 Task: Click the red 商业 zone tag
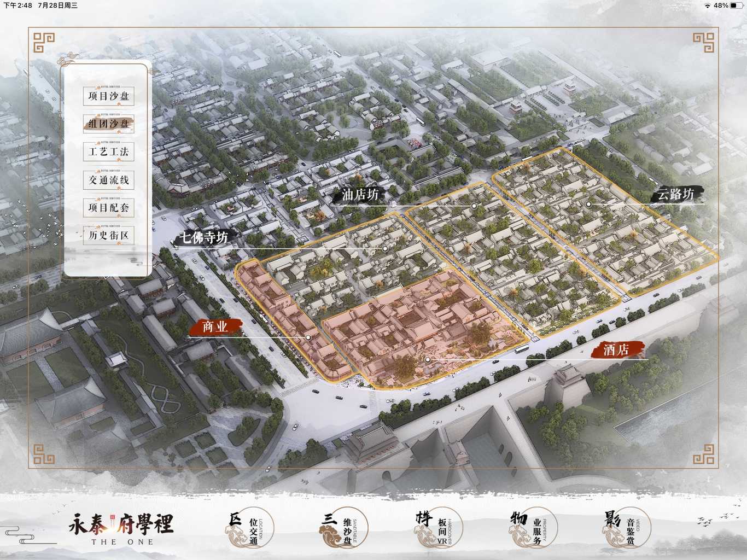click(215, 326)
